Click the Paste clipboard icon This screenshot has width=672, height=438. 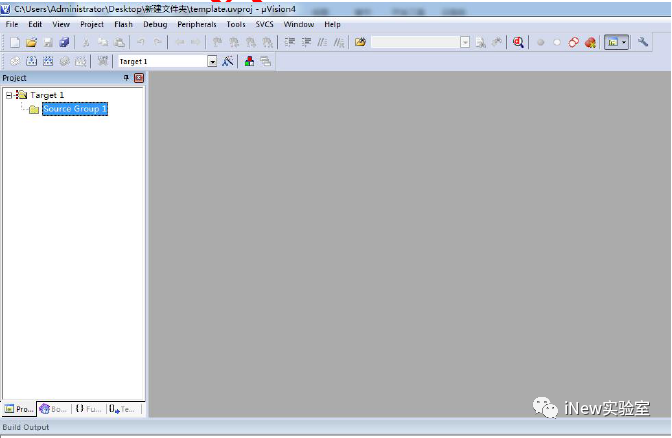[120, 42]
